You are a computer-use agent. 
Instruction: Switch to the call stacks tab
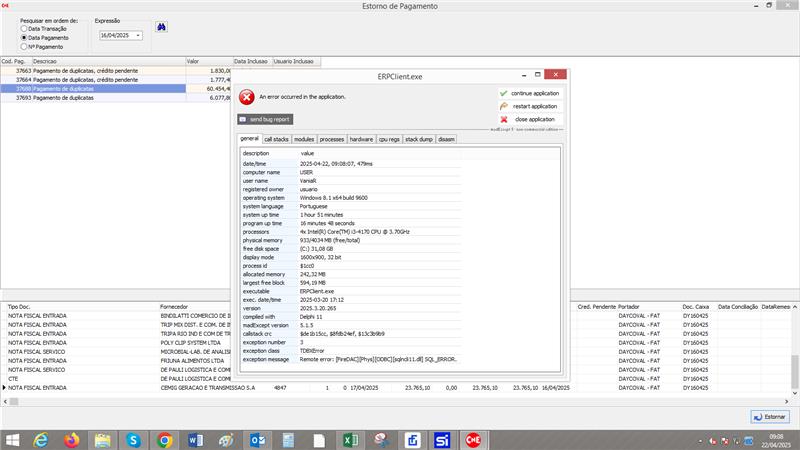point(276,139)
